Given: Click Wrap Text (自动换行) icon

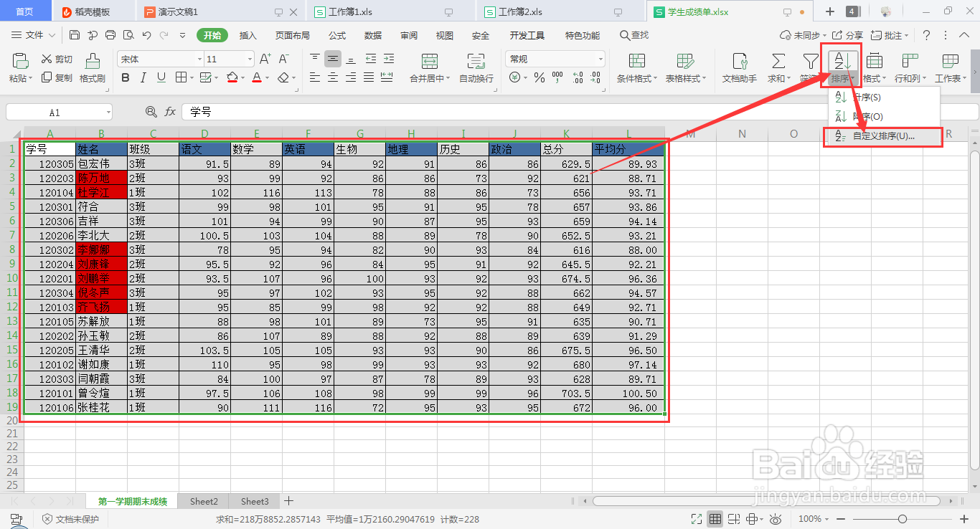Looking at the screenshot, I should point(476,61).
